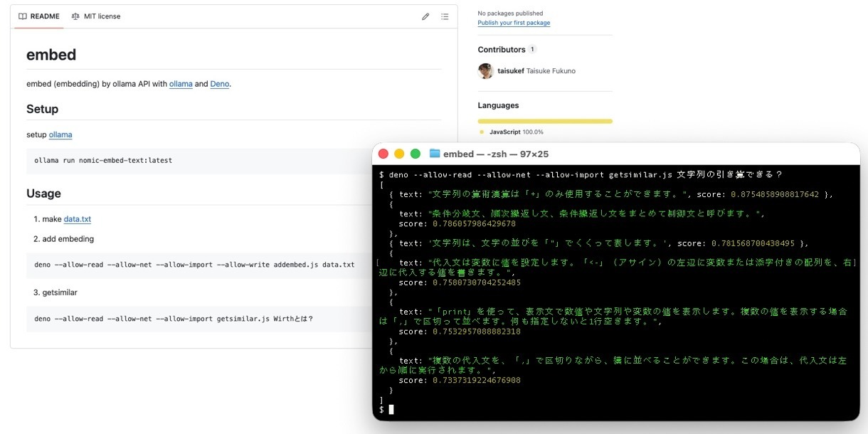The height and width of the screenshot is (434, 868).
Task: Close the terminal window with red button
Action: pos(383,154)
